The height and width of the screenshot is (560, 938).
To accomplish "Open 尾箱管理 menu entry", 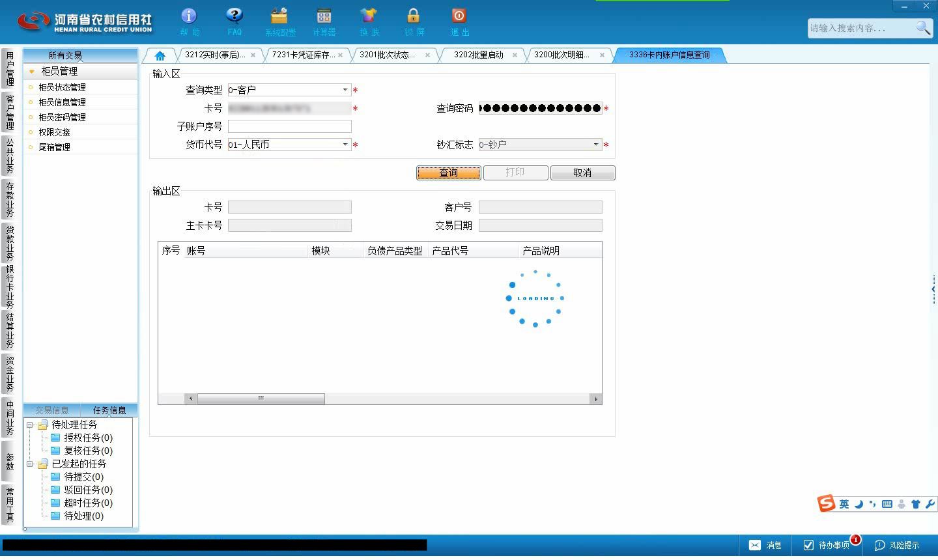I will pyautogui.click(x=54, y=147).
